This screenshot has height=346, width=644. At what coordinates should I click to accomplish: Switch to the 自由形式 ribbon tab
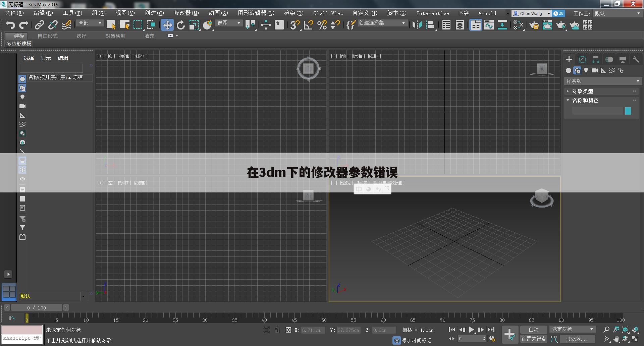(x=48, y=36)
